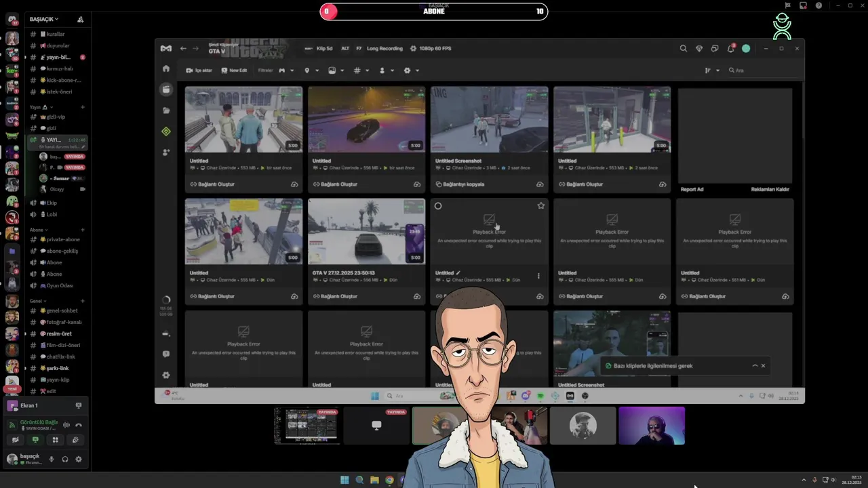The height and width of the screenshot is (488, 868).
Task: Upload first Untitled clip to cloud
Action: 294,184
